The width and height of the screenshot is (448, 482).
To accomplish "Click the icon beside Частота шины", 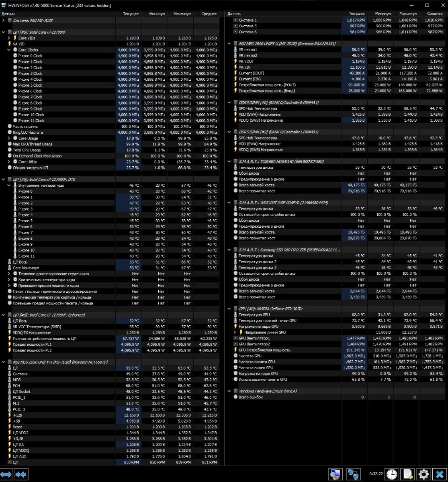I will [10, 127].
